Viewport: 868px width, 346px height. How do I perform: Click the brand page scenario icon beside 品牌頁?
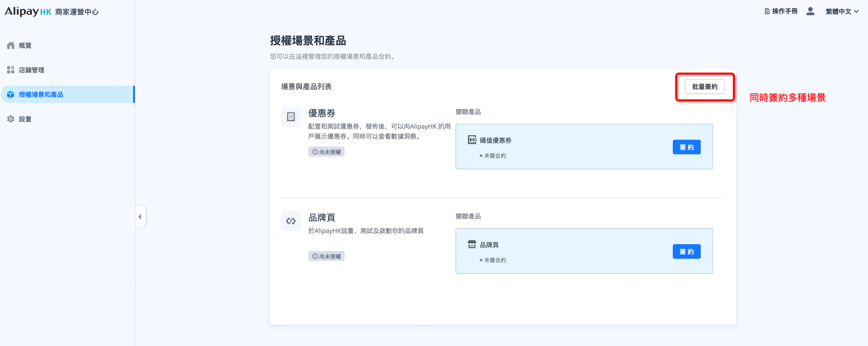[291, 221]
